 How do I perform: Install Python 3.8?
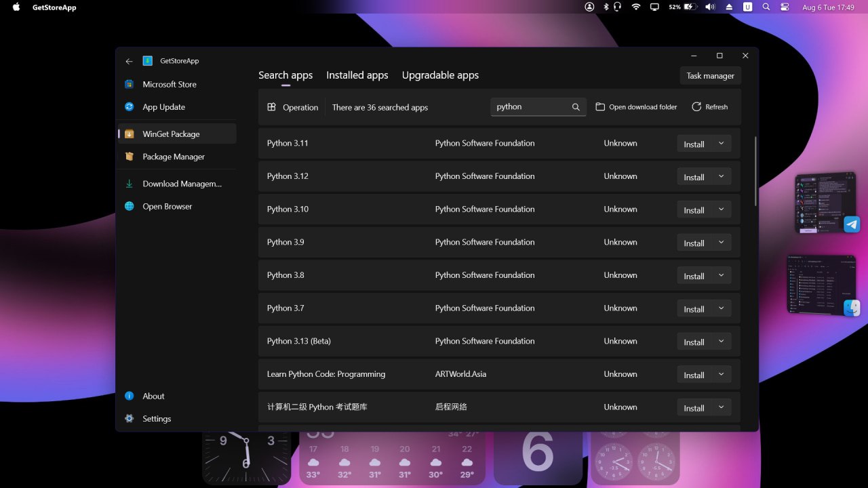[694, 276]
